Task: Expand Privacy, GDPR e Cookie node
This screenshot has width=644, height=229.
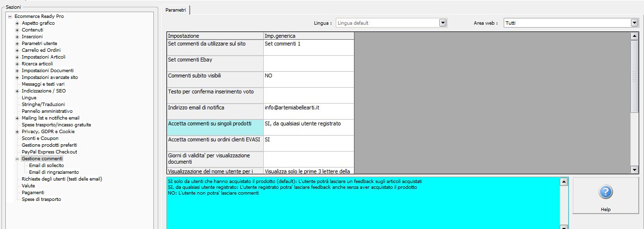Action: coord(17,132)
